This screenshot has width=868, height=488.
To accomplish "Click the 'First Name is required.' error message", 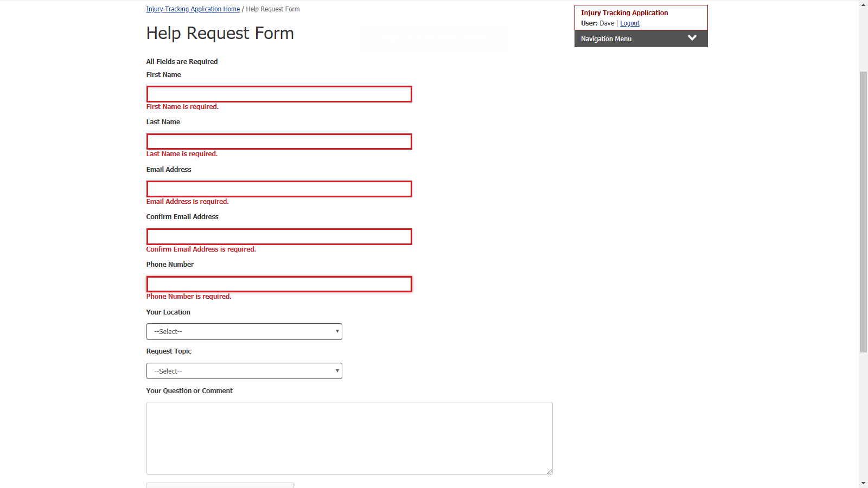I will 182,107.
